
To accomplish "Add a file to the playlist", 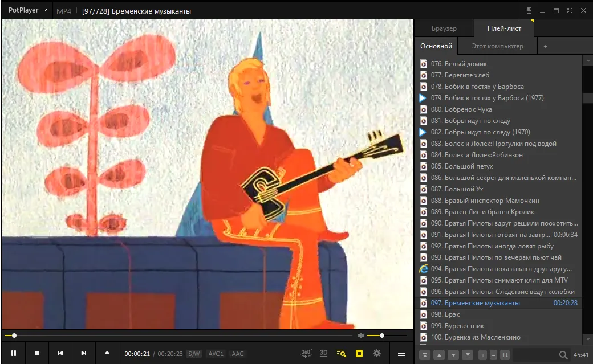I will click(x=482, y=355).
